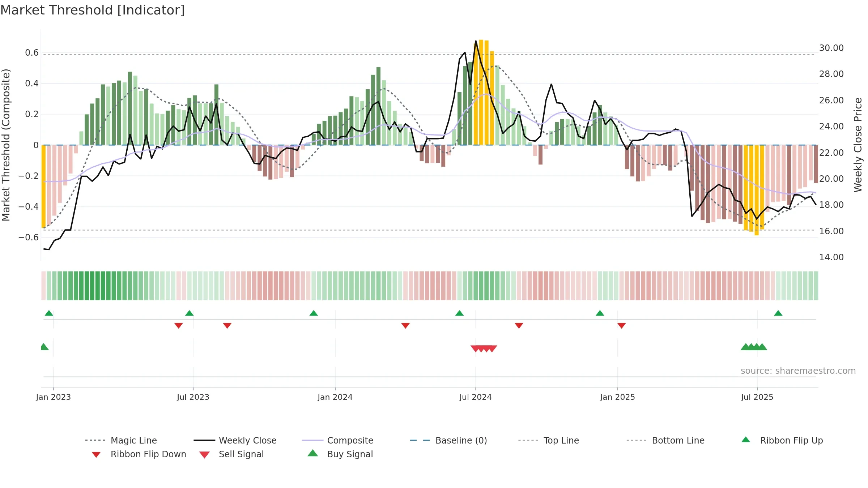Image resolution: width=868 pixels, height=488 pixels.
Task: Click buy signal marker at Jan 2023 start
Action: pyautogui.click(x=44, y=347)
